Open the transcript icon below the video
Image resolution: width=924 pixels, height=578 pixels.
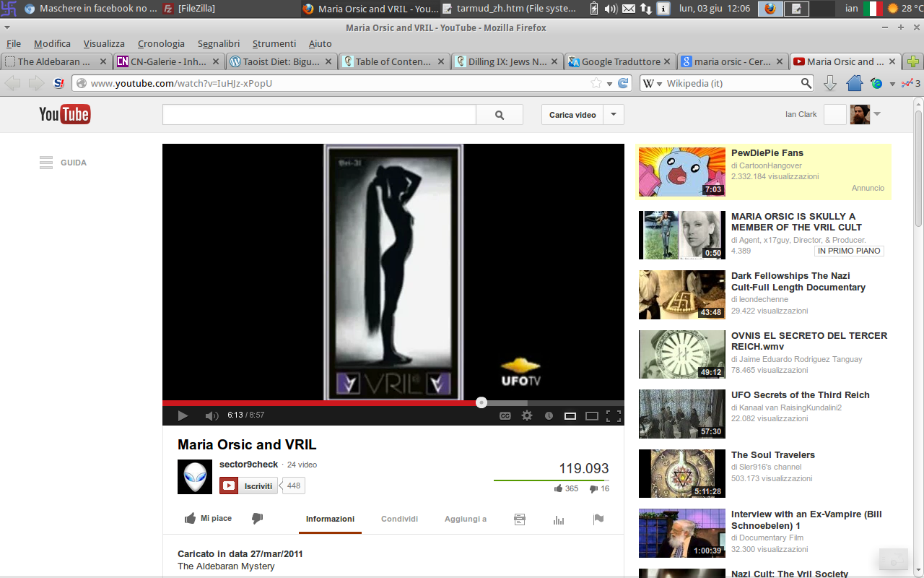(x=520, y=519)
